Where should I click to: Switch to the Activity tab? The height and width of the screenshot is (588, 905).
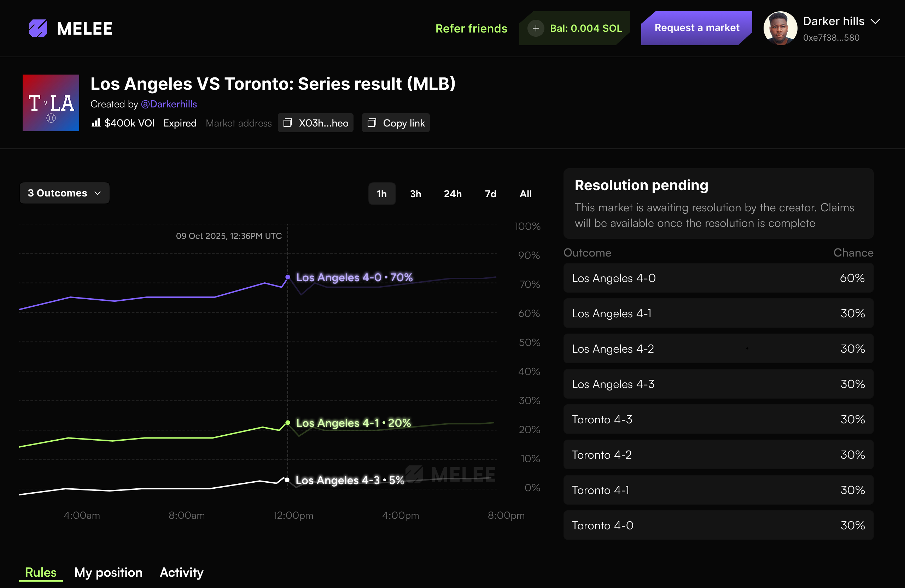point(181,572)
